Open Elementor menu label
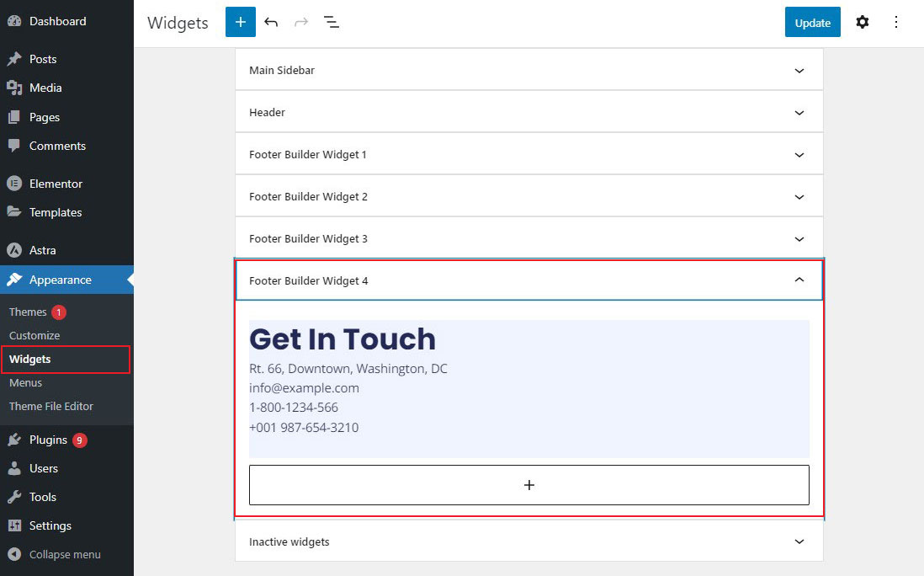The height and width of the screenshot is (576, 924). click(x=56, y=184)
